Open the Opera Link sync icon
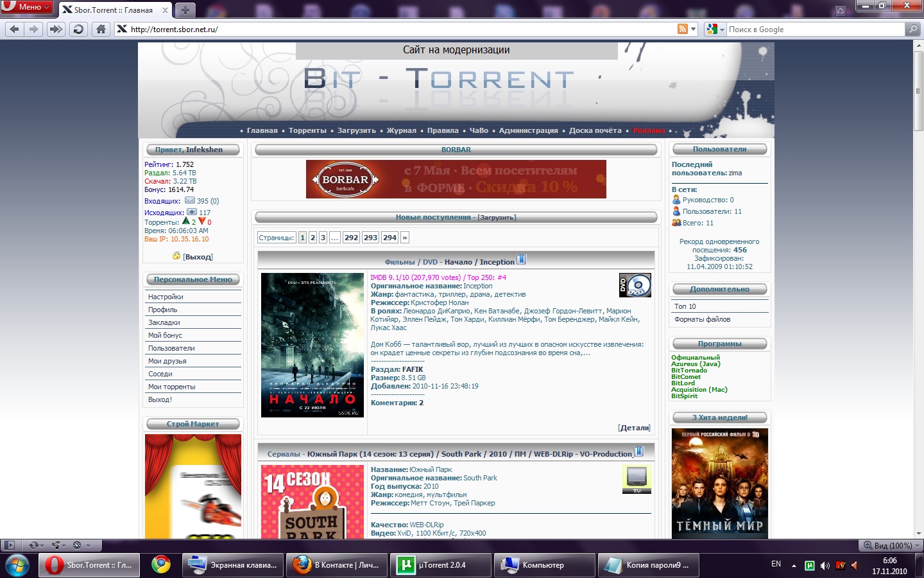The width and height of the screenshot is (924, 578). 33,545
